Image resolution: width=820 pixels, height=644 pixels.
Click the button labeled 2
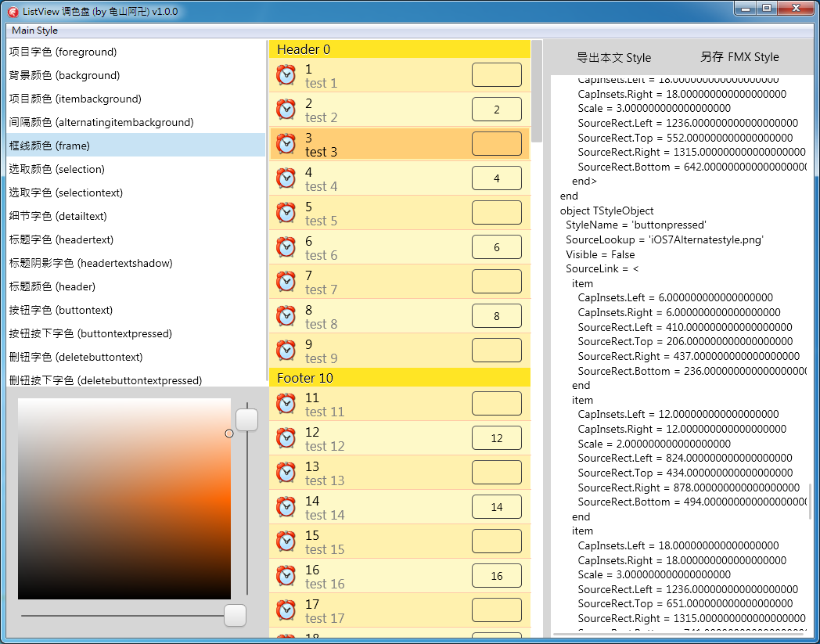click(496, 110)
